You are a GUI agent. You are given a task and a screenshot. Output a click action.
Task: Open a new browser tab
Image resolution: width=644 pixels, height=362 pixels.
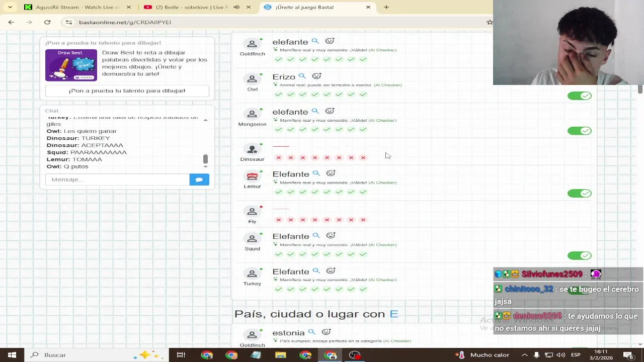pos(386,7)
